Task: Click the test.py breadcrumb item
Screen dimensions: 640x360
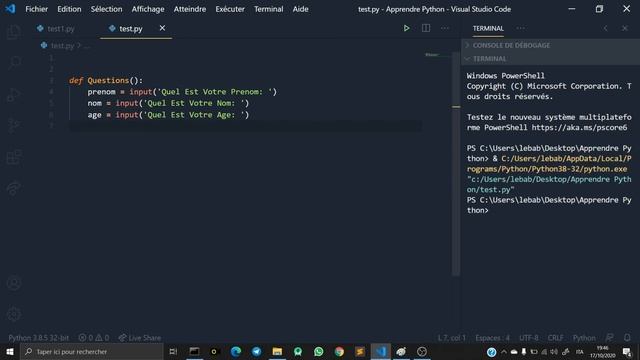Action: point(62,46)
